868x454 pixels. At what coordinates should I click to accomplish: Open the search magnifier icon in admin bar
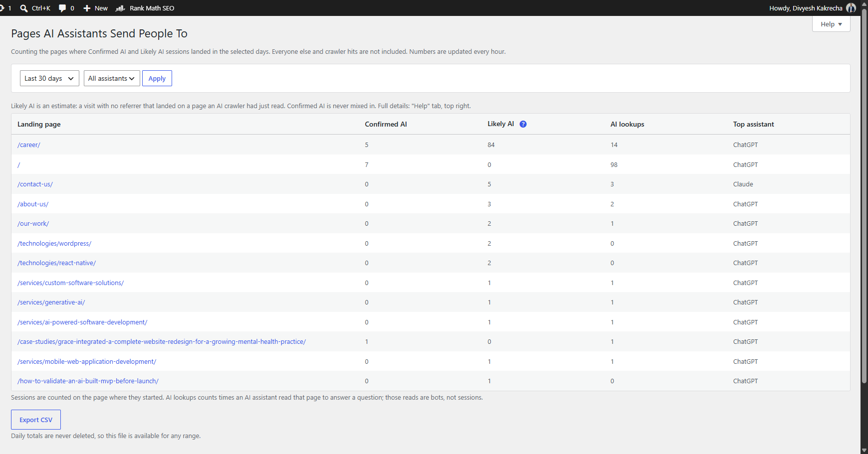coord(24,8)
